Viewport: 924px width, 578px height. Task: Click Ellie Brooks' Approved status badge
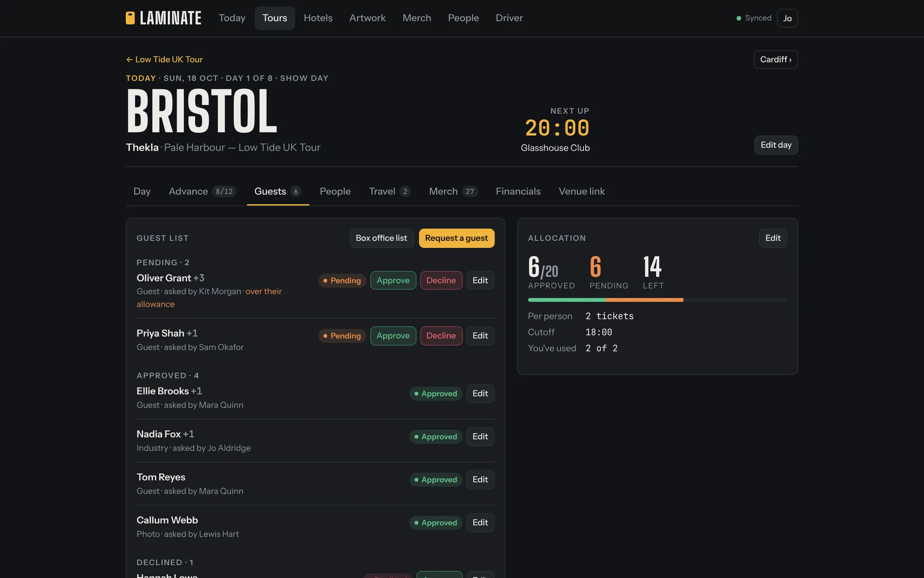pyautogui.click(x=435, y=394)
